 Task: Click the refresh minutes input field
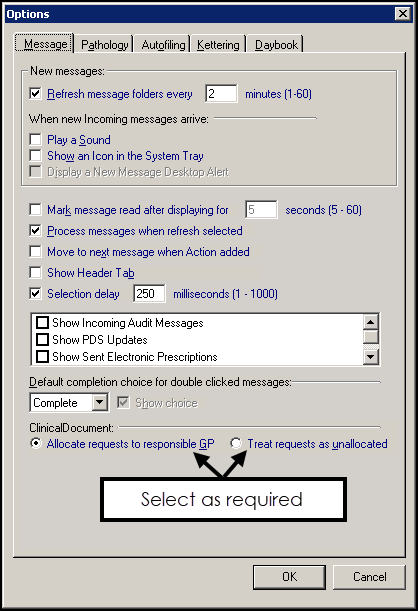221,94
